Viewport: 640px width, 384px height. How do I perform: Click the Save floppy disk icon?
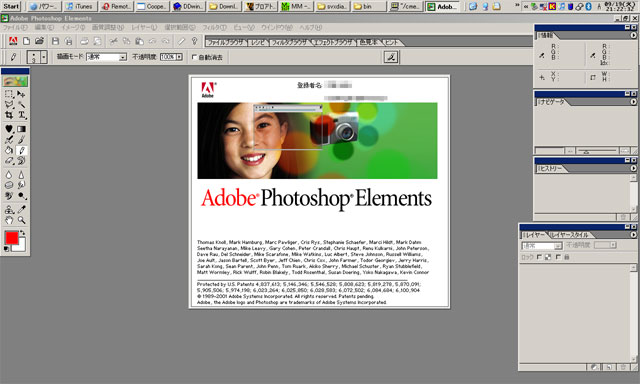click(55, 41)
